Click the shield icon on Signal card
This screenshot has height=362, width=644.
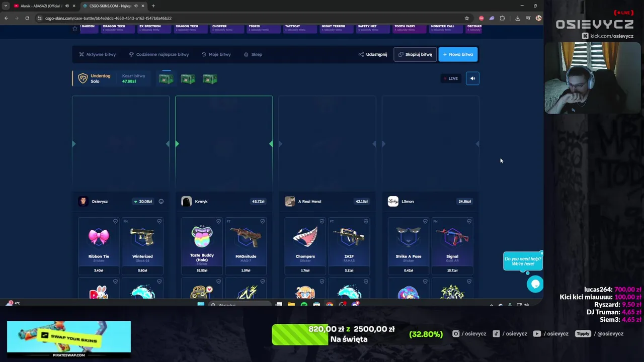coord(469,221)
